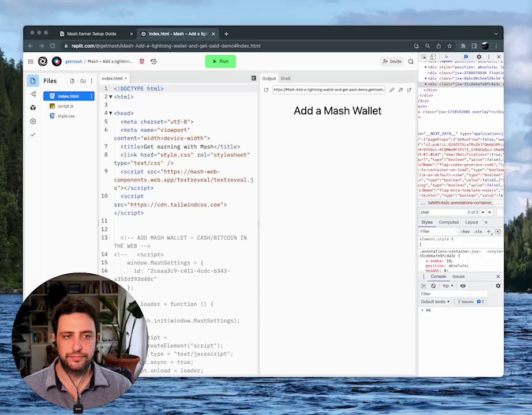Click the pencil edit icon in webview bar
The image size is (532, 415).
(x=392, y=90)
